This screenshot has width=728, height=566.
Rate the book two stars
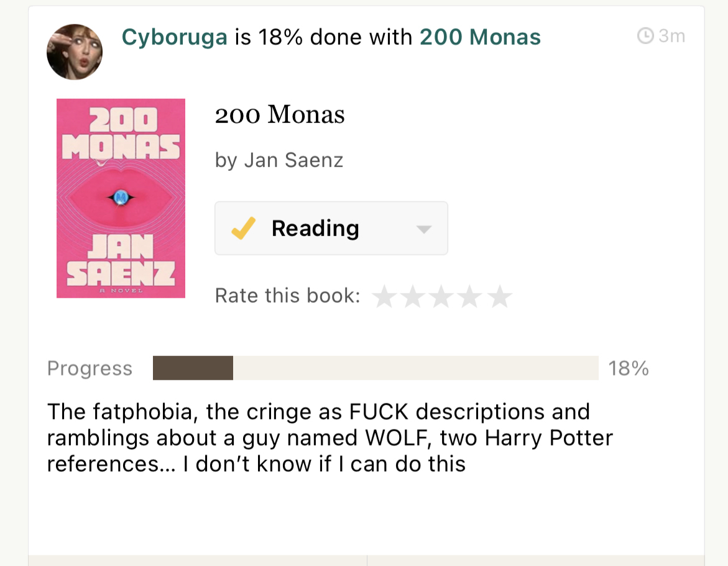[413, 297]
